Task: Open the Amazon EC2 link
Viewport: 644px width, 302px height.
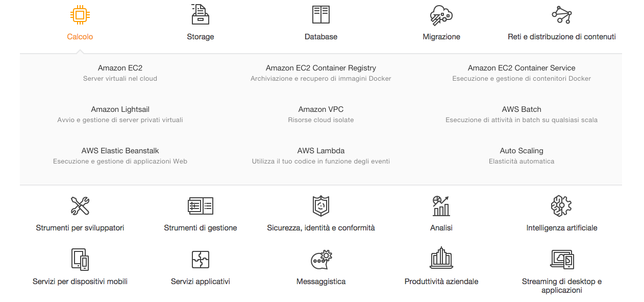Action: (120, 68)
